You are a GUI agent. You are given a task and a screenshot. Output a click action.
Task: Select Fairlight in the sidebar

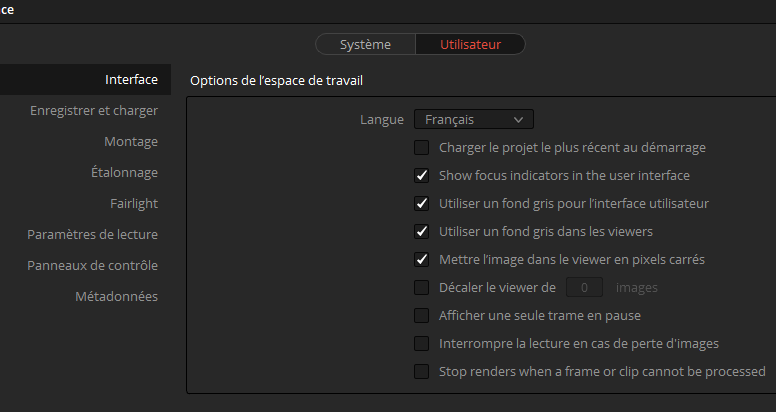134,203
